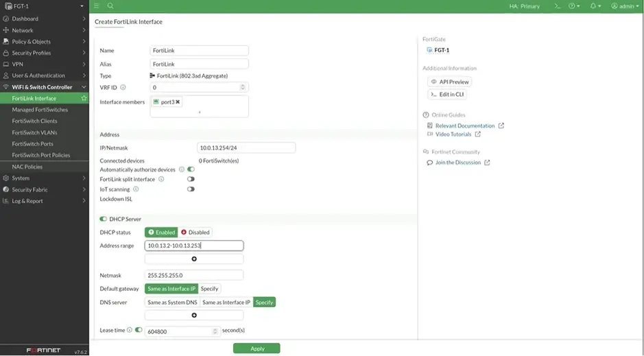Click the Edit in CLI button
Image resolution: width=644 pixels, height=356 pixels.
tap(447, 95)
